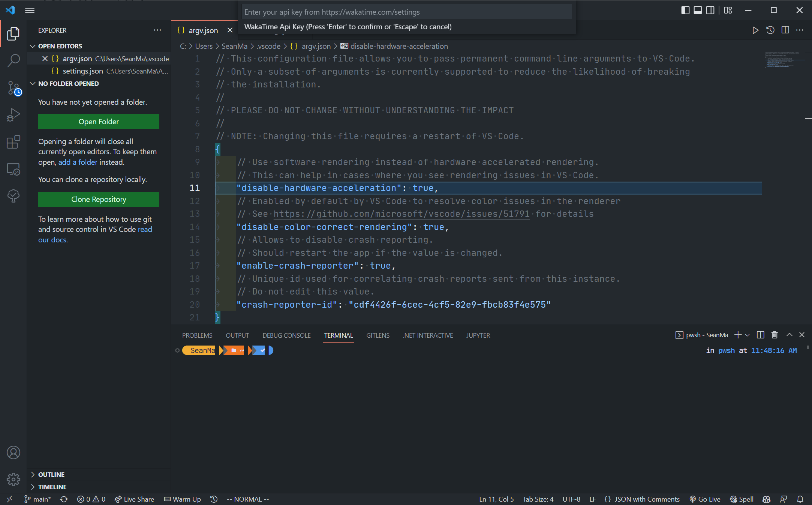Open the Timeline view via history icon
812x505 pixels.
point(770,30)
